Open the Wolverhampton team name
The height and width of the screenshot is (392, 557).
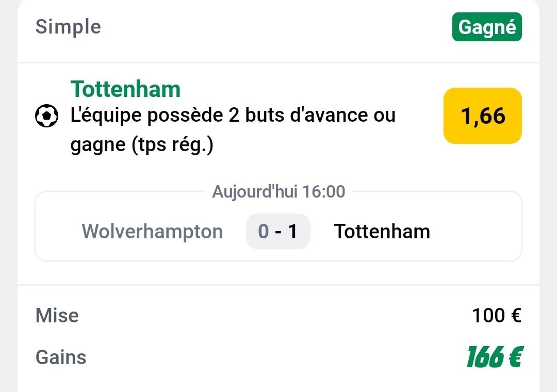(152, 232)
